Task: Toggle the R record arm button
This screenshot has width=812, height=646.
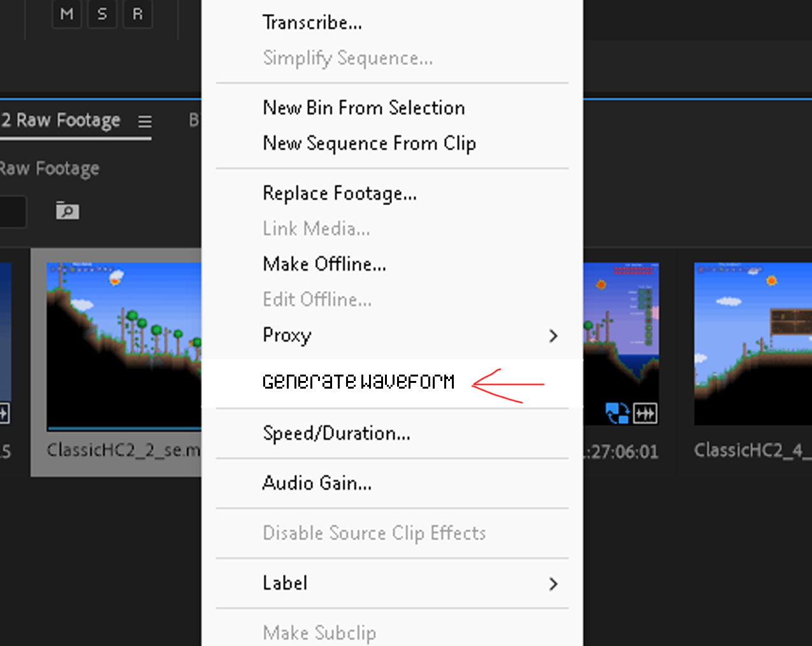Action: point(137,14)
